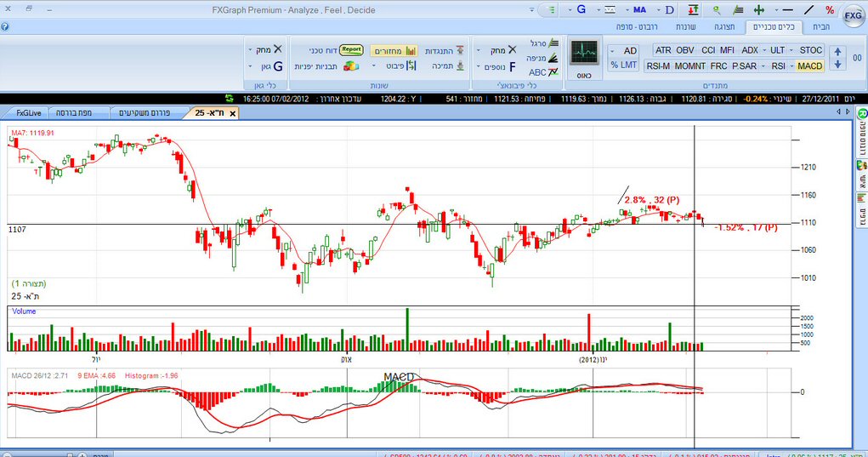Viewport: 868px width, 457px height.
Task: Click the blue D icon in quick toolbar
Action: (x=669, y=10)
